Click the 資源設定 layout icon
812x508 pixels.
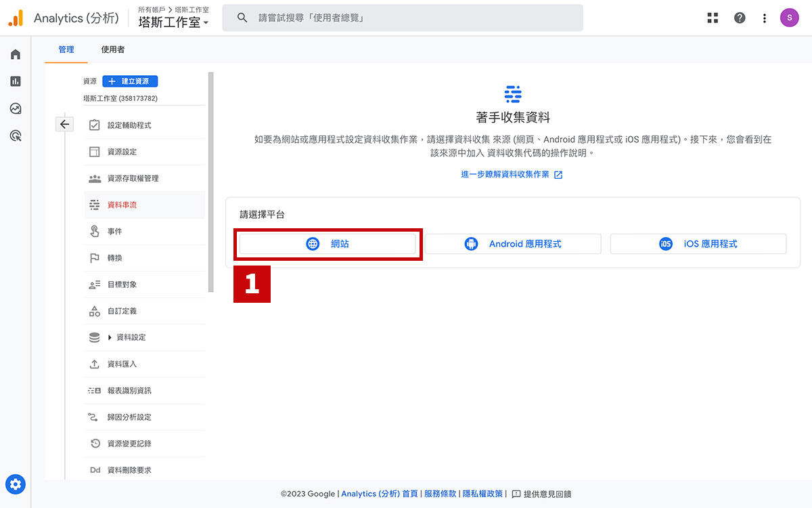pyautogui.click(x=95, y=152)
